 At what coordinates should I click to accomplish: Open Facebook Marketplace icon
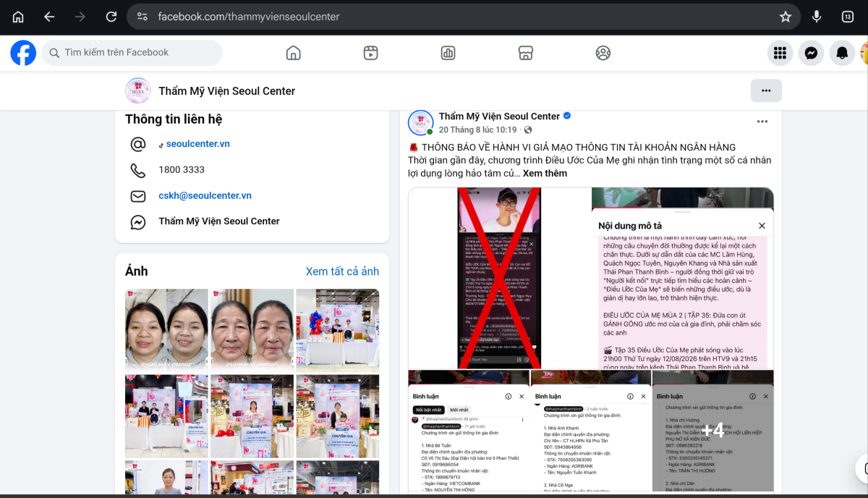(x=526, y=53)
